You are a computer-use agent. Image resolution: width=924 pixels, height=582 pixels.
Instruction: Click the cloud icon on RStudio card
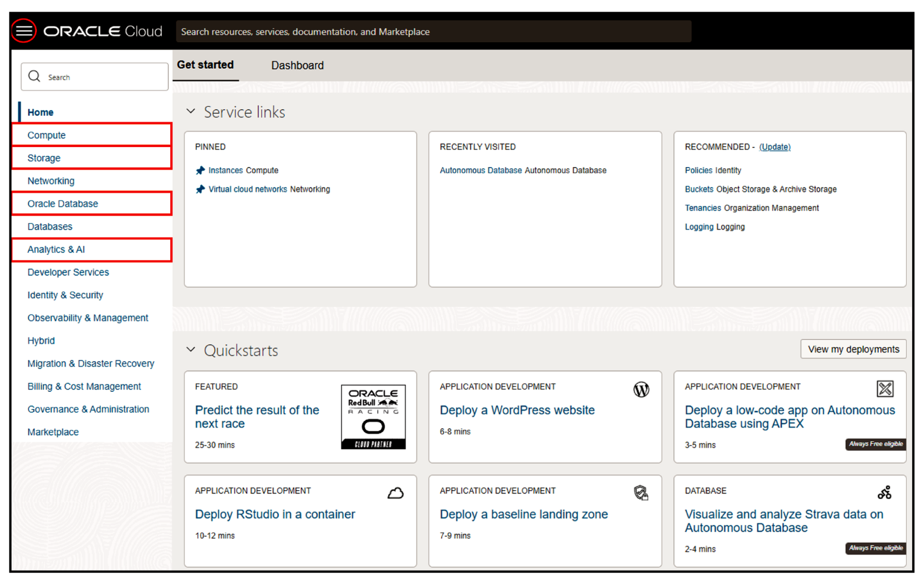tap(395, 493)
